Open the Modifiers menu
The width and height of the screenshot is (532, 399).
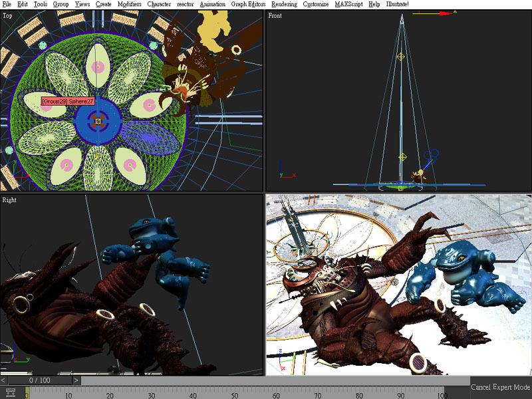pos(129,4)
